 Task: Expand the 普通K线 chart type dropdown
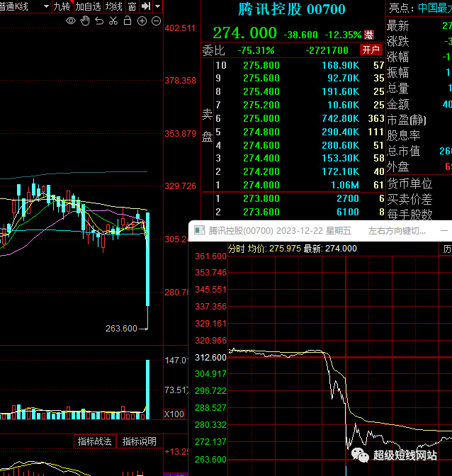pos(46,6)
